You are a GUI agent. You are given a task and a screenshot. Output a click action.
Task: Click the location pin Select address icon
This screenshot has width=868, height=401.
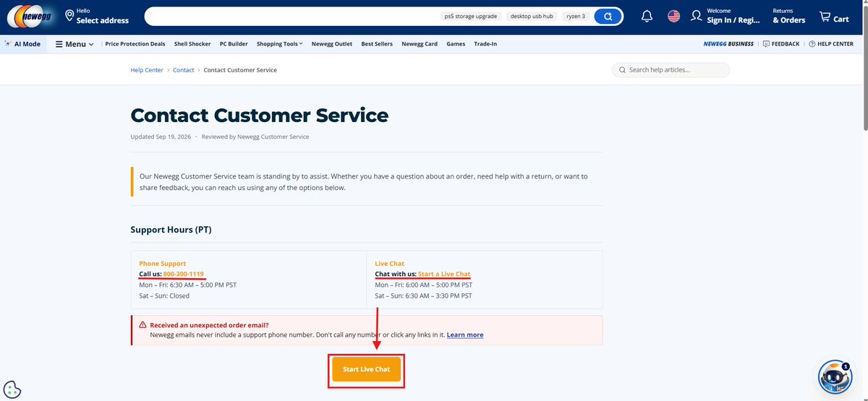click(69, 15)
